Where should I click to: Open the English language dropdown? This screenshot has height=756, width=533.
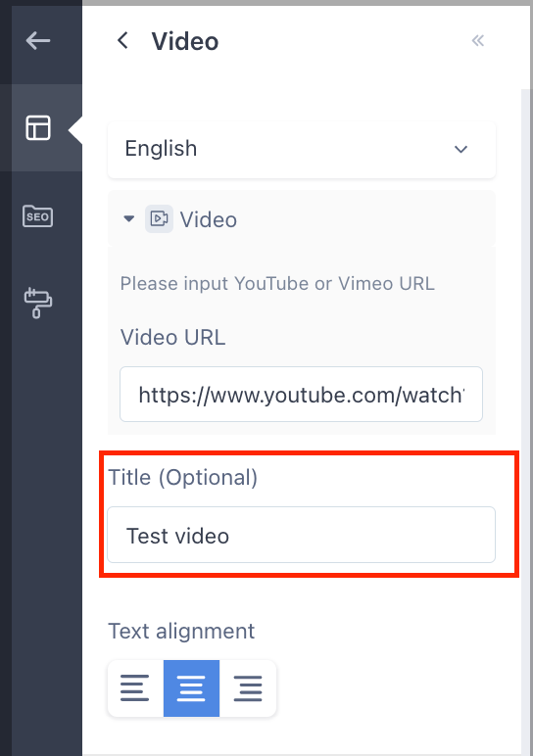302,150
